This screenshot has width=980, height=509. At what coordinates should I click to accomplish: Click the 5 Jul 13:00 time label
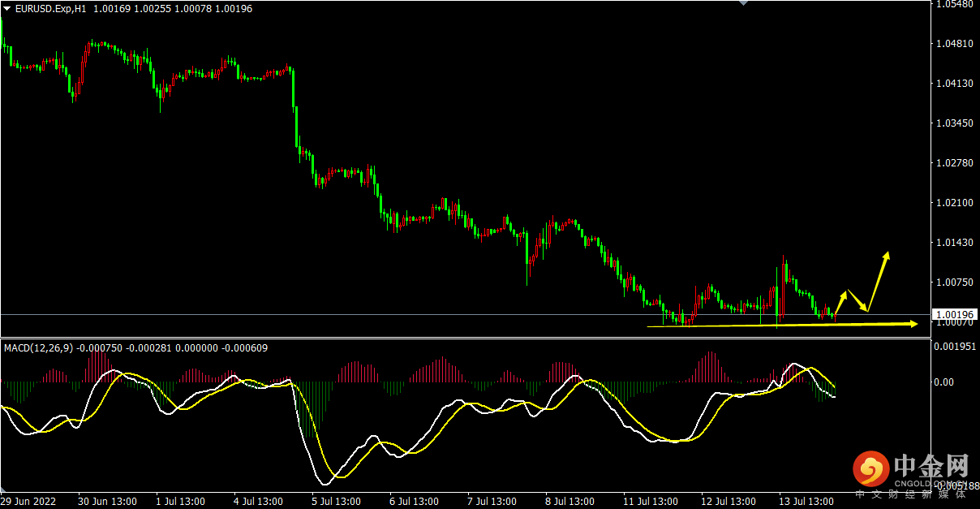(x=336, y=502)
